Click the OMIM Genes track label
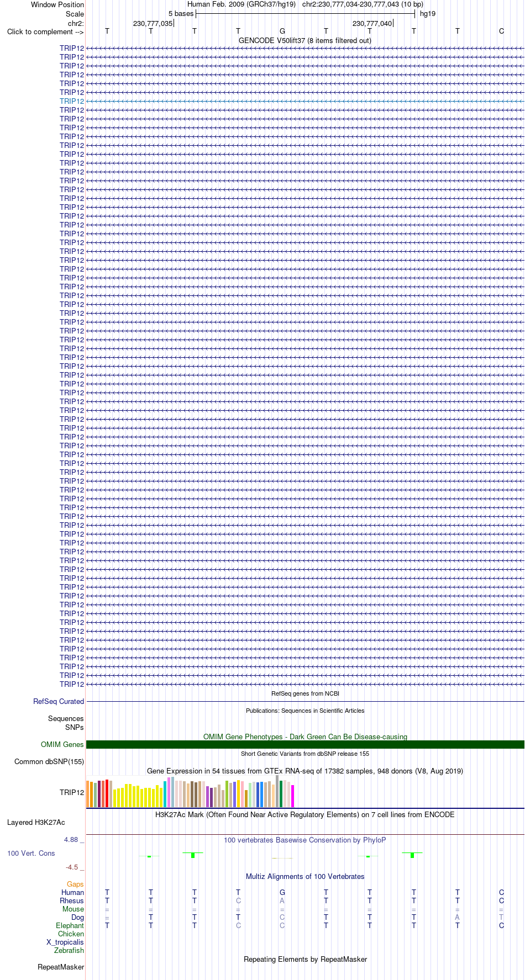Screen dimensions: 525x980 [x=62, y=744]
